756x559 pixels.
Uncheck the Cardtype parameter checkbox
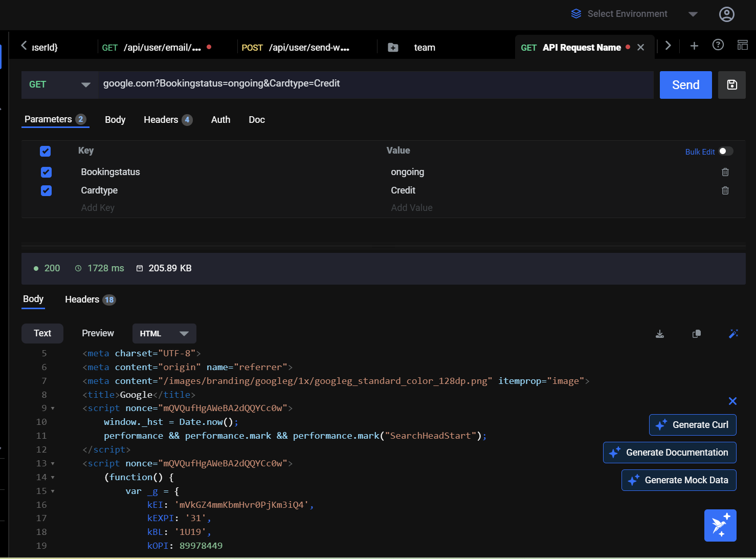click(46, 190)
